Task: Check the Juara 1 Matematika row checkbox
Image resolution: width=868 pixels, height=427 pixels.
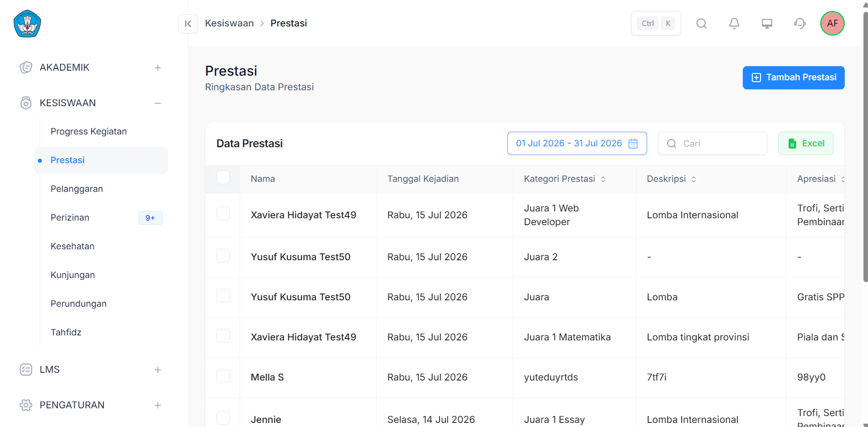Action: click(x=223, y=336)
